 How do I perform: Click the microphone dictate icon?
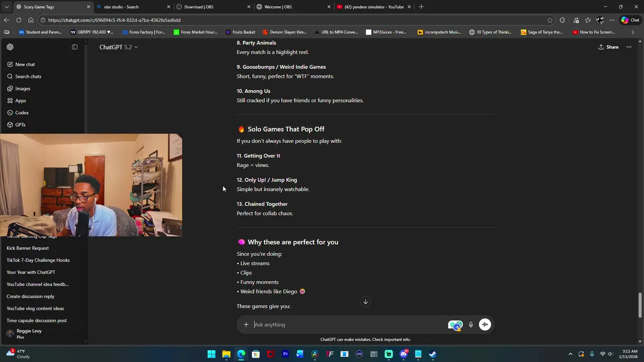tap(470, 324)
